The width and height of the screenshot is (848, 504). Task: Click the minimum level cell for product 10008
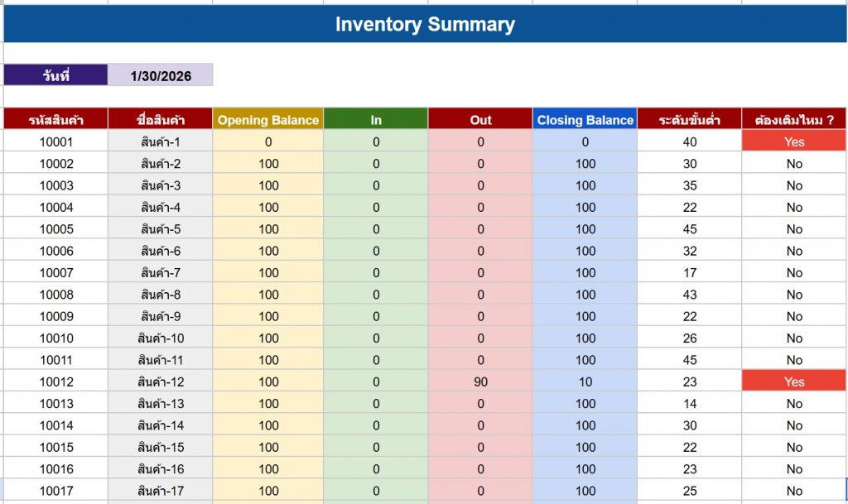[x=689, y=295]
